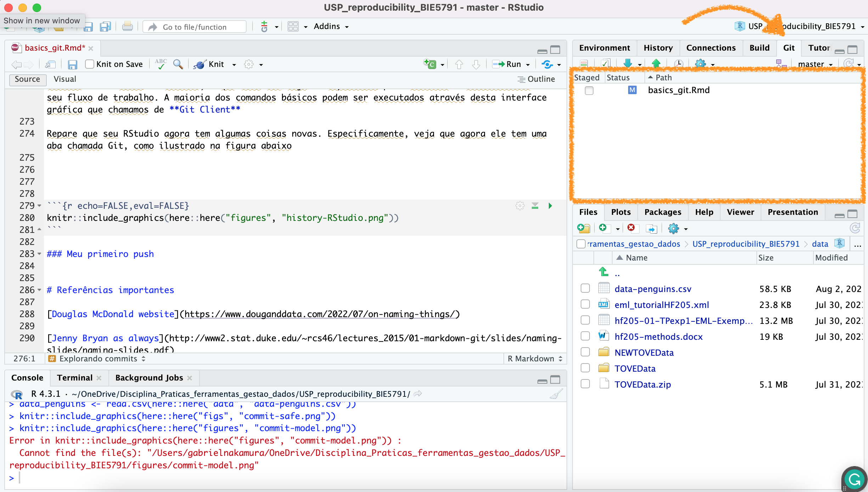Switch editor to Visual mode
The width and height of the screenshot is (868, 492).
pos(65,79)
